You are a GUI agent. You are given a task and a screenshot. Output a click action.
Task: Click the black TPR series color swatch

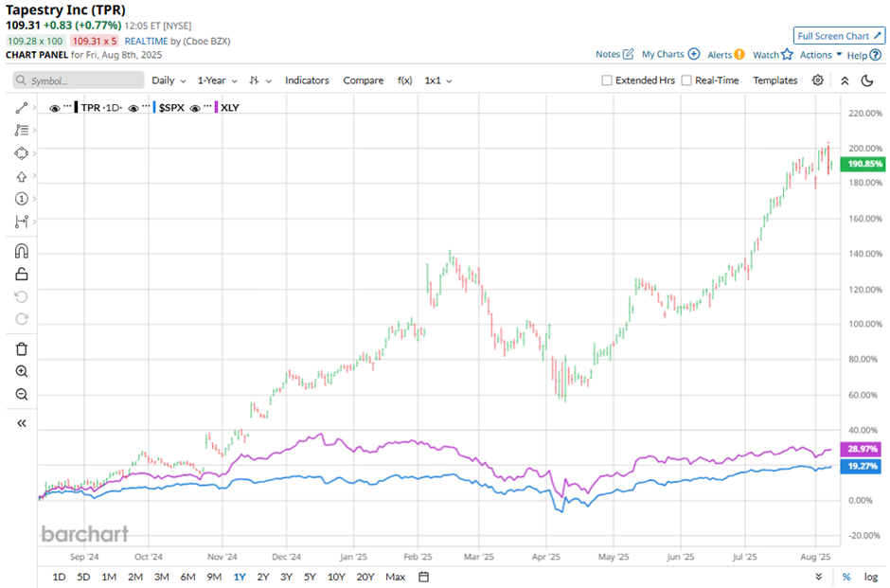pyautogui.click(x=76, y=107)
